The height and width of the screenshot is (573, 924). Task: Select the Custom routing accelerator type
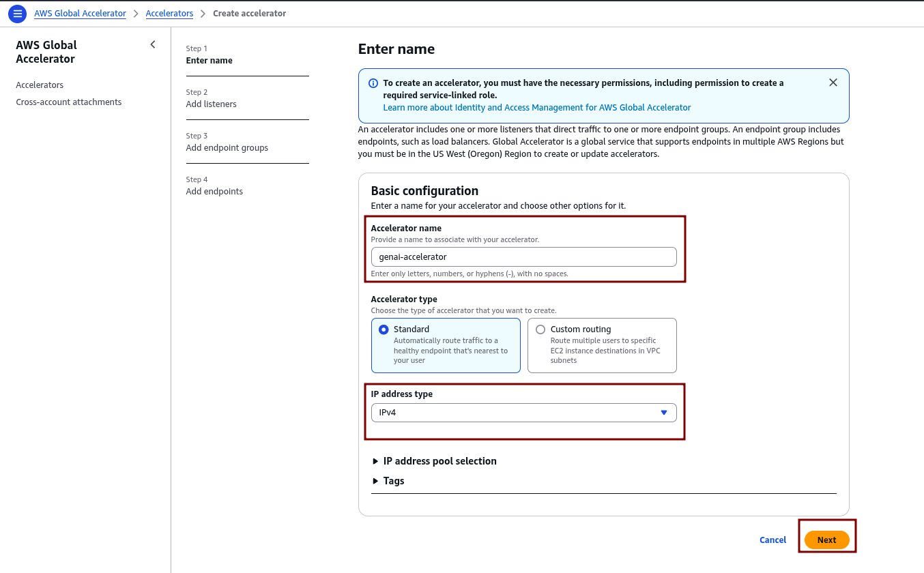541,329
